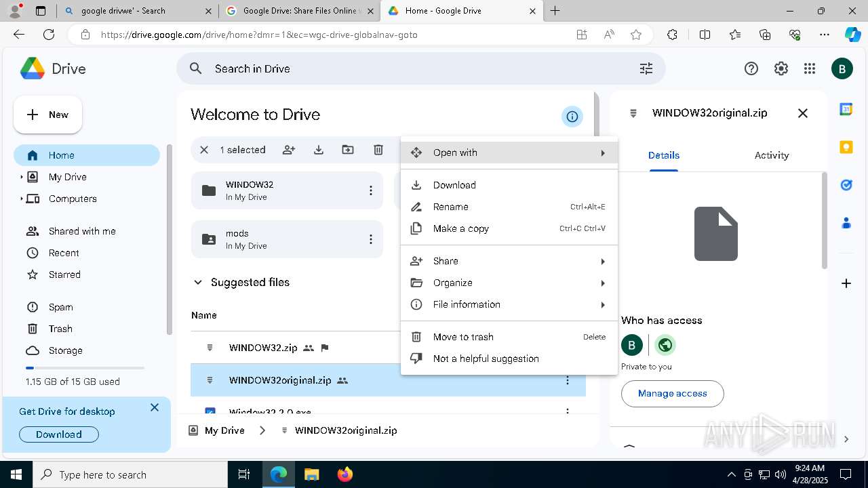Click Search in Drive field
This screenshot has width=868, height=488.
pos(421,68)
